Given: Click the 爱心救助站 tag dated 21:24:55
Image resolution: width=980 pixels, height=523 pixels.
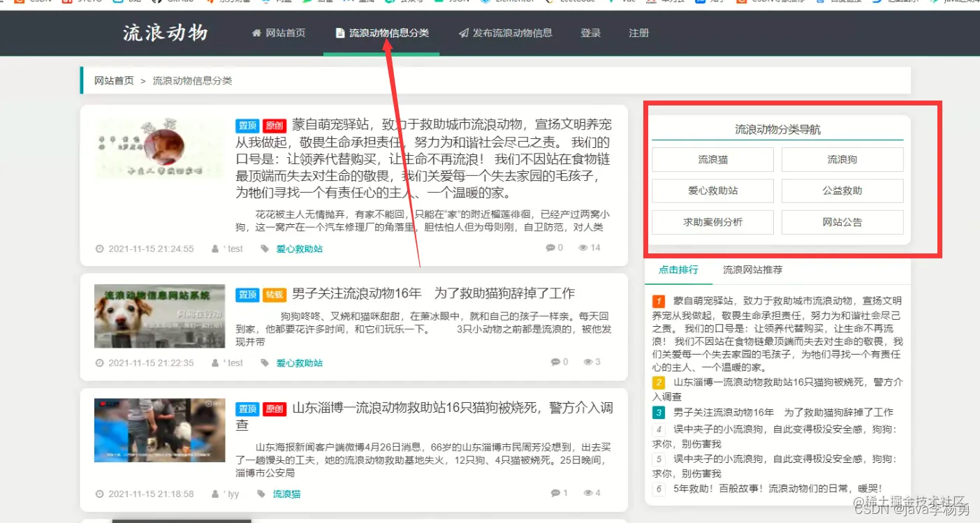Looking at the screenshot, I should [299, 249].
